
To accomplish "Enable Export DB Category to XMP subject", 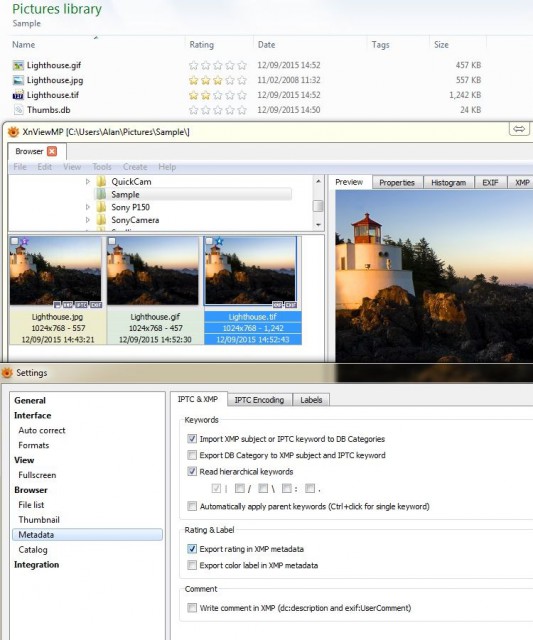I will click(x=192, y=455).
